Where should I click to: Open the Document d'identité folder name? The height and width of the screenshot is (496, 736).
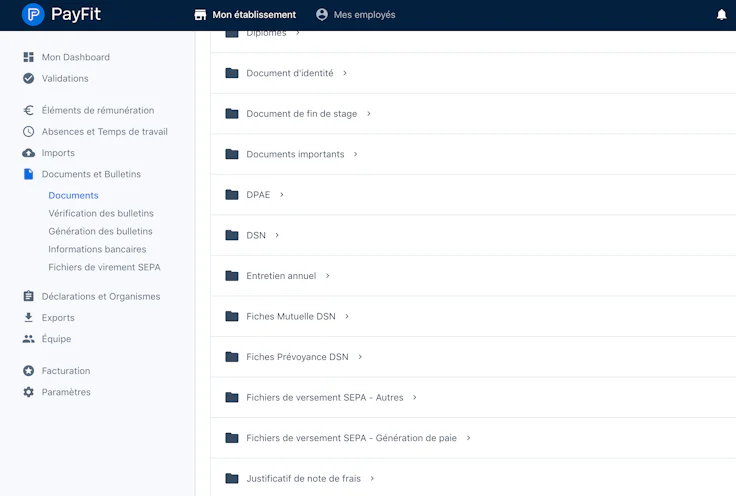pyautogui.click(x=290, y=73)
